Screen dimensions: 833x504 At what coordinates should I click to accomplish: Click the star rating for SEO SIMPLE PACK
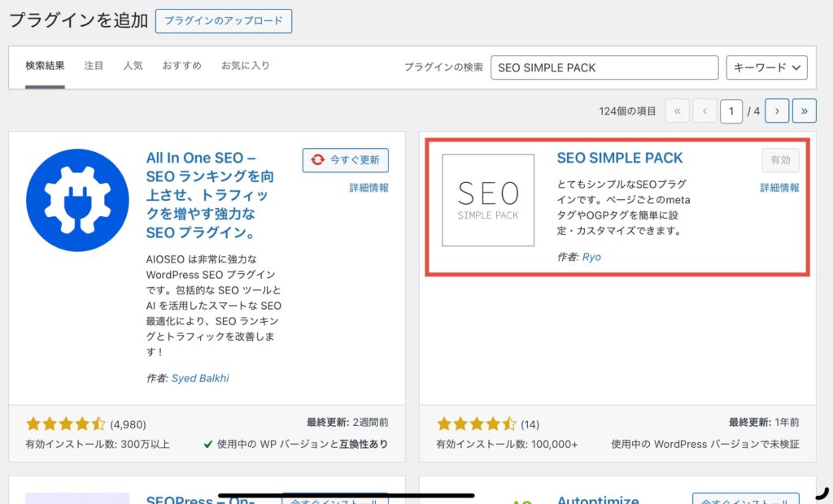[477, 424]
